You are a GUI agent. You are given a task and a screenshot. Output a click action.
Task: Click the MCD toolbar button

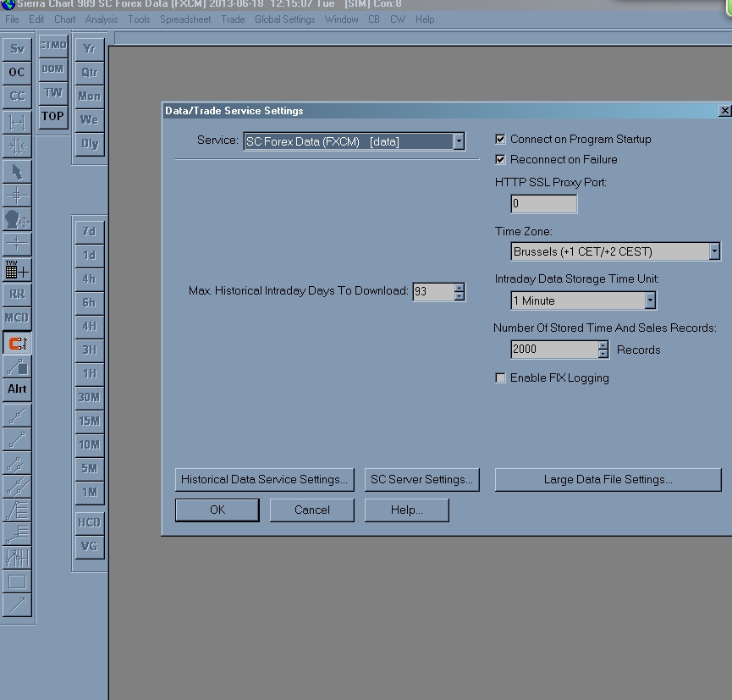coord(17,318)
